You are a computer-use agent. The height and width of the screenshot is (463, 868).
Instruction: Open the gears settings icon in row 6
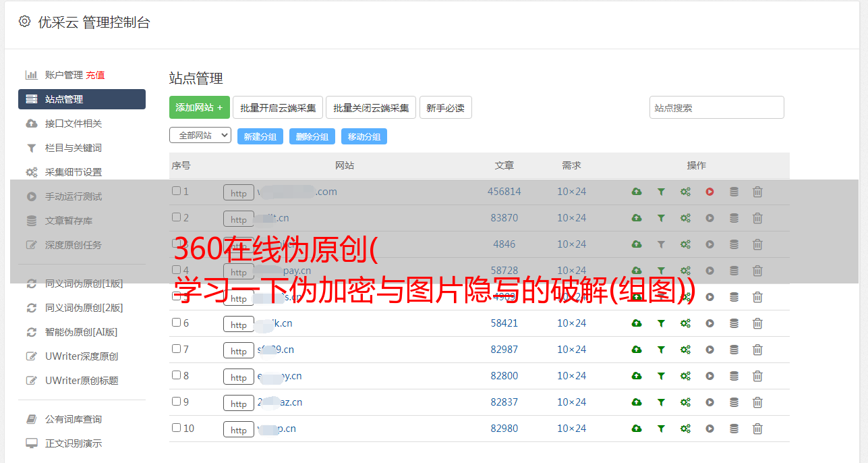pyautogui.click(x=685, y=323)
